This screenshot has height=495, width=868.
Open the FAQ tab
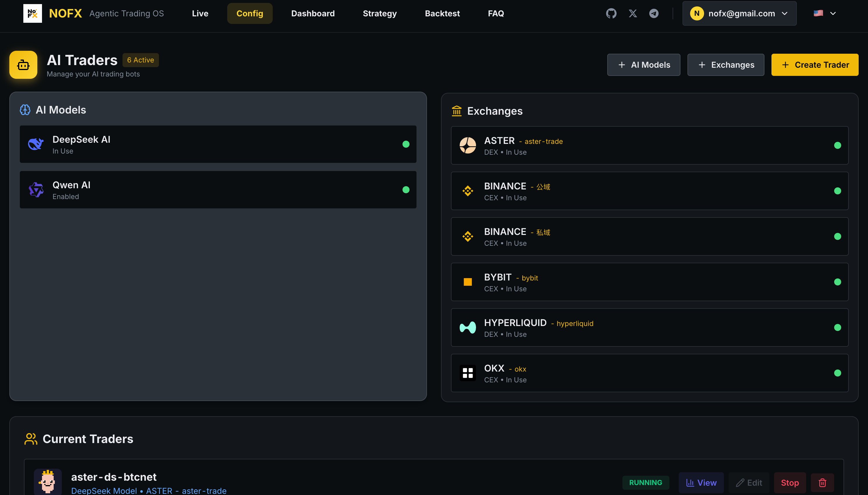click(x=496, y=13)
